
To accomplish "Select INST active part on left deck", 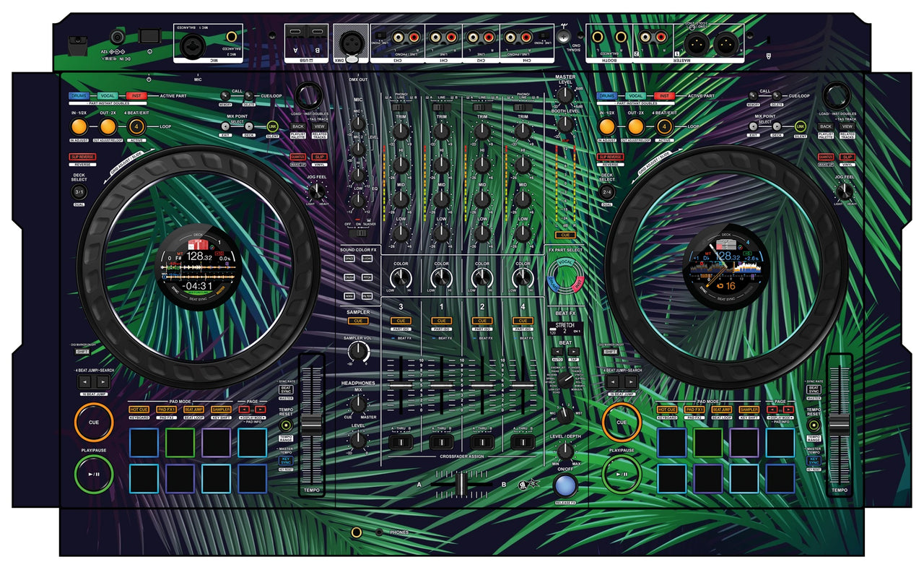I will 136,95.
